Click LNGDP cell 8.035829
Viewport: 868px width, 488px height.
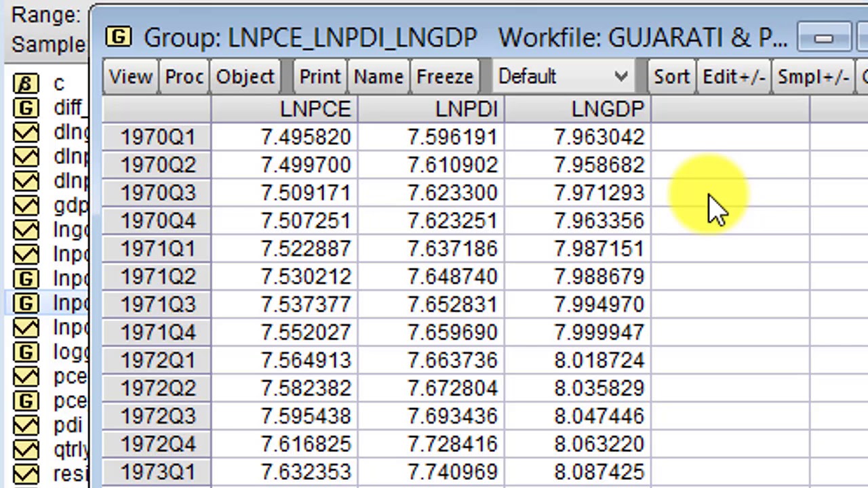[578, 387]
